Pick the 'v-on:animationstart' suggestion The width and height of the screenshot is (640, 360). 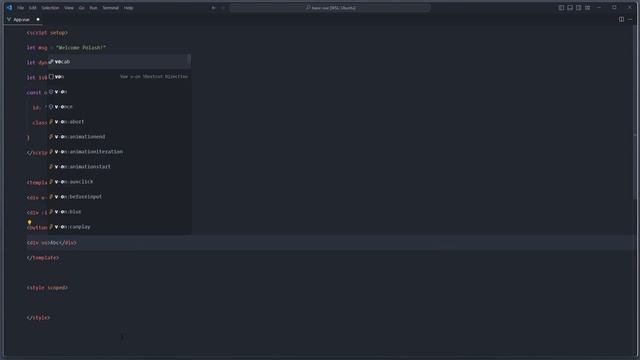click(119, 167)
